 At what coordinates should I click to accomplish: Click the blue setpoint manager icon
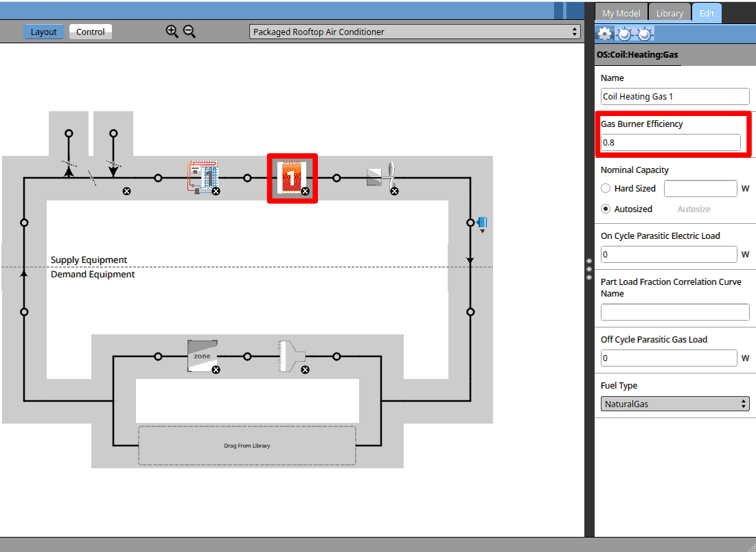[x=482, y=222]
